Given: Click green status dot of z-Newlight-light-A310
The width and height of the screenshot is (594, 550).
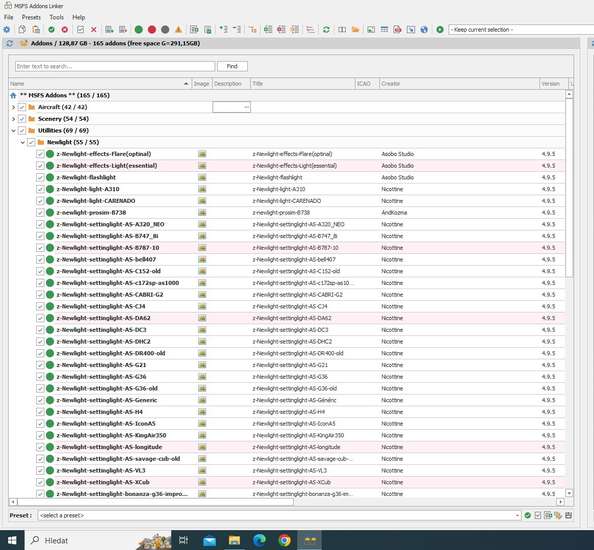Looking at the screenshot, I should click(50, 189).
